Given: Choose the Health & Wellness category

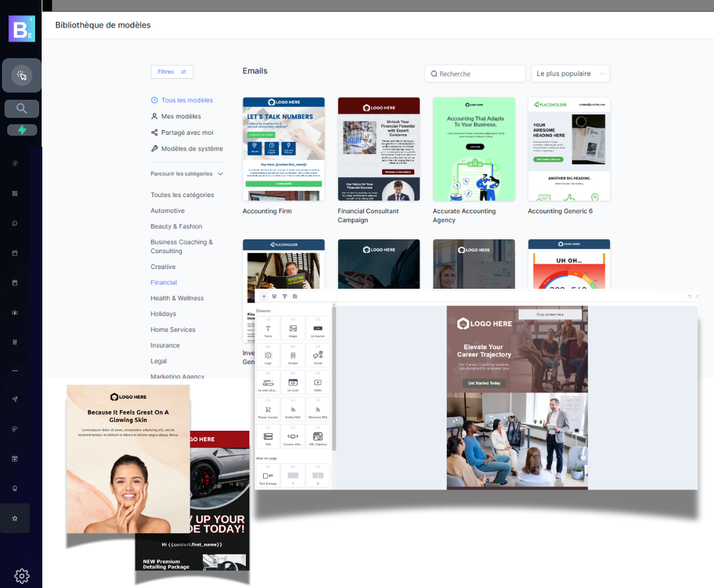Looking at the screenshot, I should 177,298.
